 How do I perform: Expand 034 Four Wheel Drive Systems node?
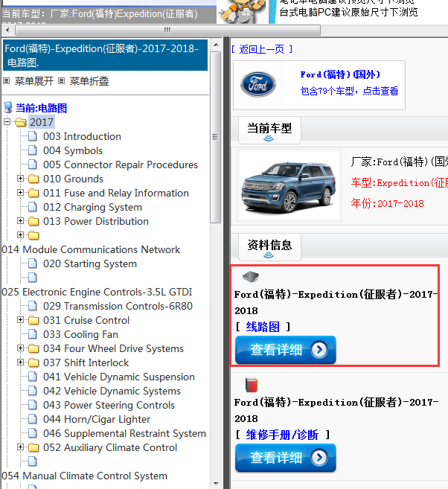tap(20, 348)
